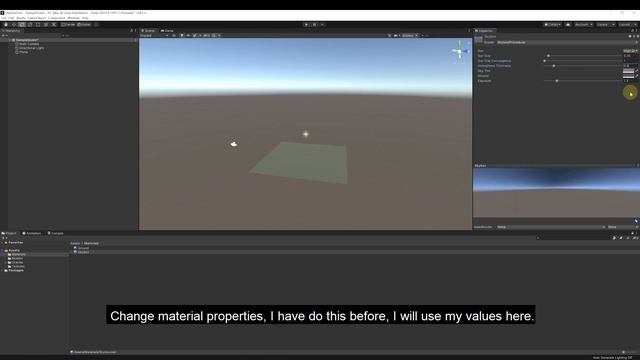Toggle Center pivot mode button
640x360 pixels.
tap(68, 24)
